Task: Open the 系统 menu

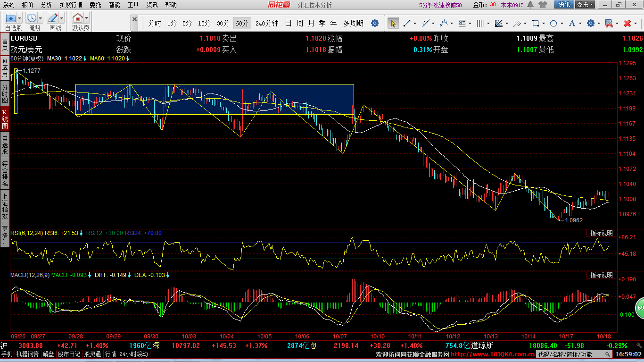Action: tap(8, 5)
